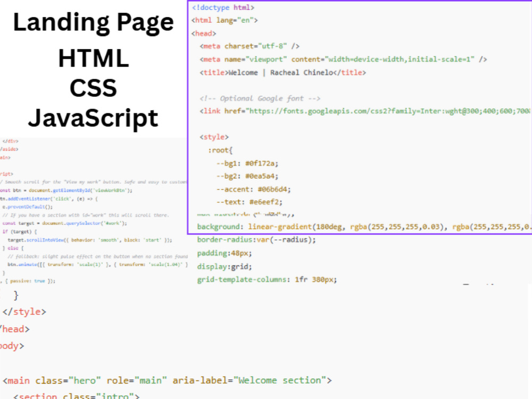Click the opening "<style>" tag line
Image resolution: width=532 pixels, height=399 pixels.
coord(214,137)
